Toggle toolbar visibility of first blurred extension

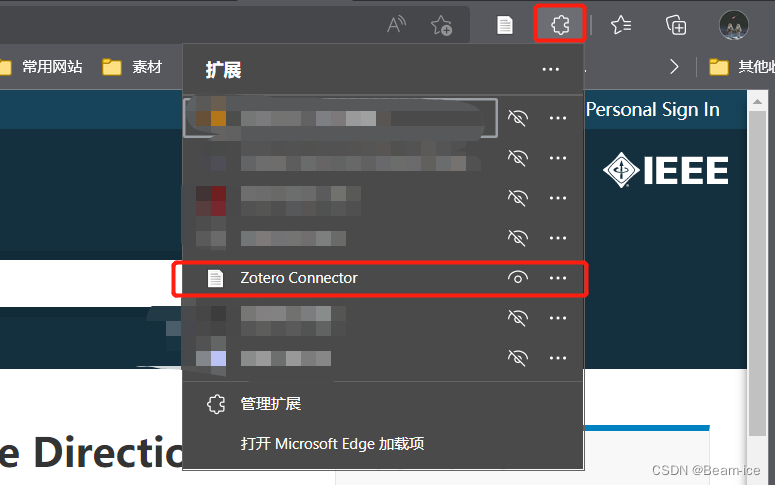(517, 118)
